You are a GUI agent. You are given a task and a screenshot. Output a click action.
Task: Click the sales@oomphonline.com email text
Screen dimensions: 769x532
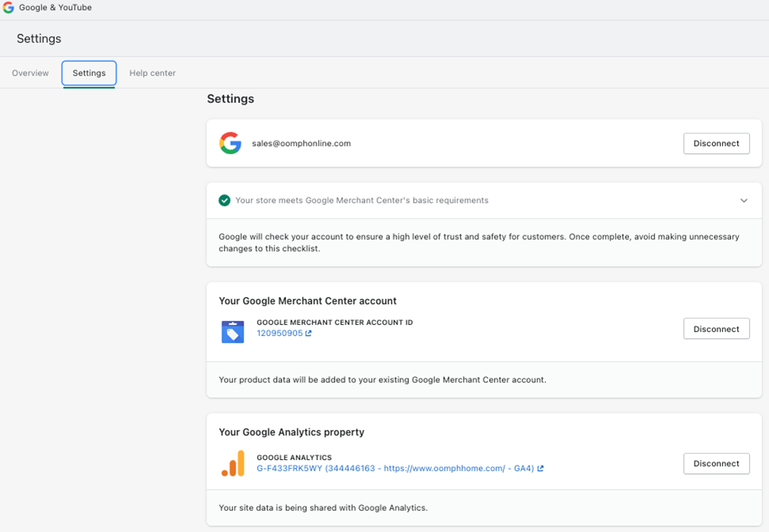(301, 144)
